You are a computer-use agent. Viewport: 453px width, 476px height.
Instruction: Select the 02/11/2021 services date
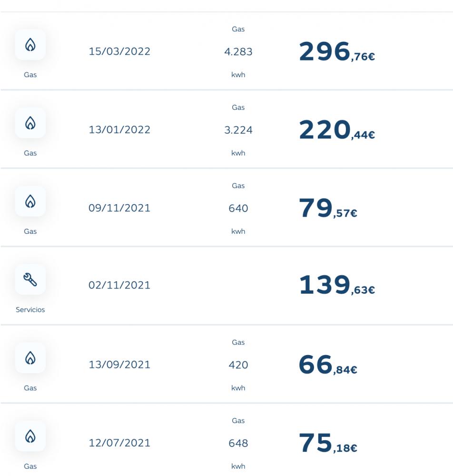click(x=119, y=285)
